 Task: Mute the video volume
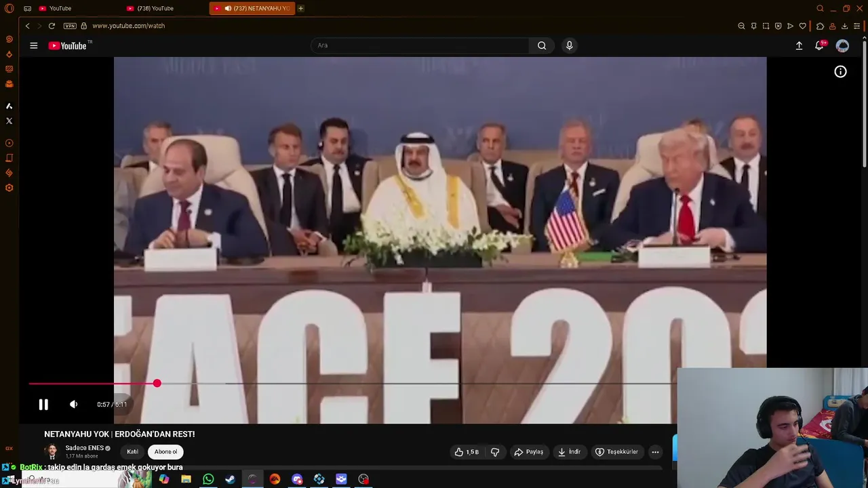[x=73, y=405]
